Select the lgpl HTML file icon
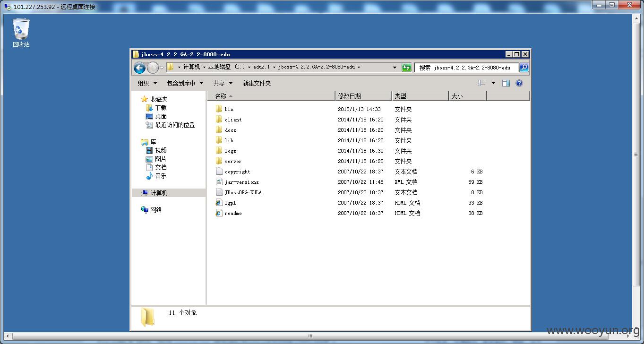Viewport: 644px width, 344px height. pos(219,203)
